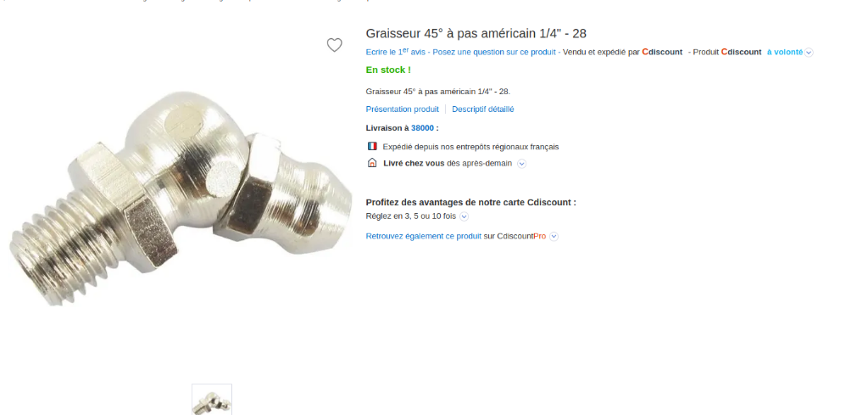This screenshot has height=415, width=868.
Task: Expand the CdiscountPro chevron
Action: click(554, 237)
